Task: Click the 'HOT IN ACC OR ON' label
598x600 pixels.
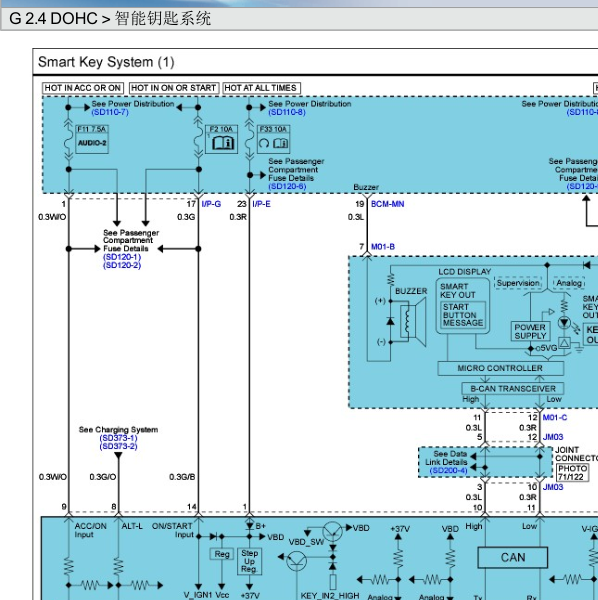Action: [83, 88]
